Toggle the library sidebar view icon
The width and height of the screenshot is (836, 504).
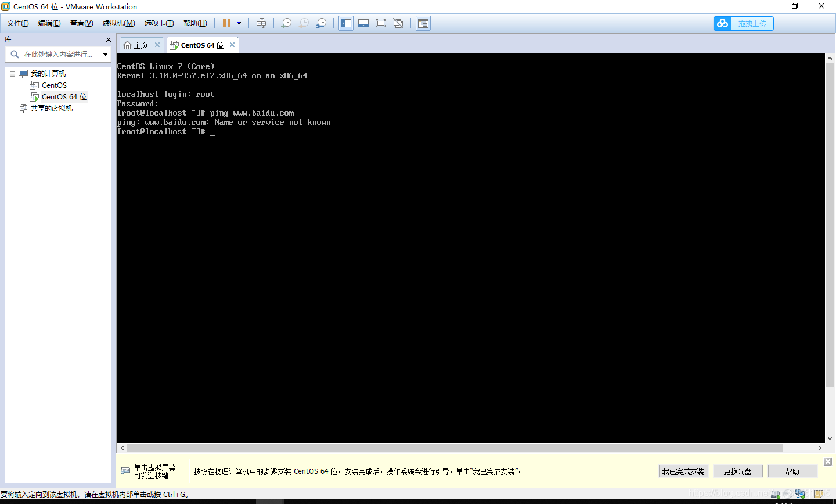pos(346,23)
